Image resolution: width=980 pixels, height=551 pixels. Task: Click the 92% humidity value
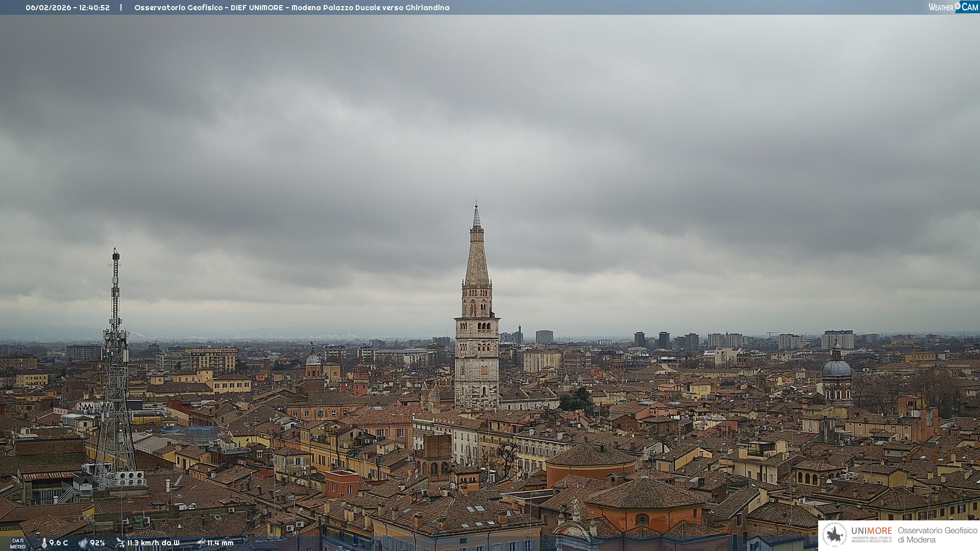97,543
